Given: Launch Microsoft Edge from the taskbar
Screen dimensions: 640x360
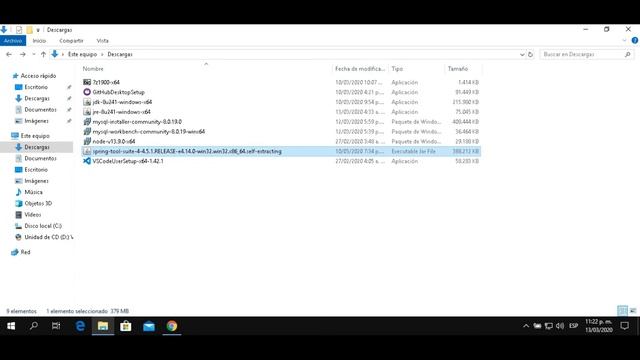Looking at the screenshot, I should tap(80, 326).
